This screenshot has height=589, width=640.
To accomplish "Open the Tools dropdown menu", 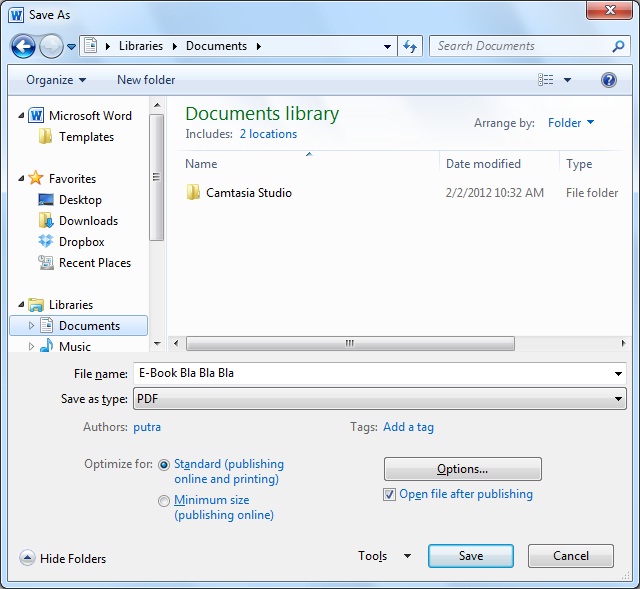I will pyautogui.click(x=384, y=556).
